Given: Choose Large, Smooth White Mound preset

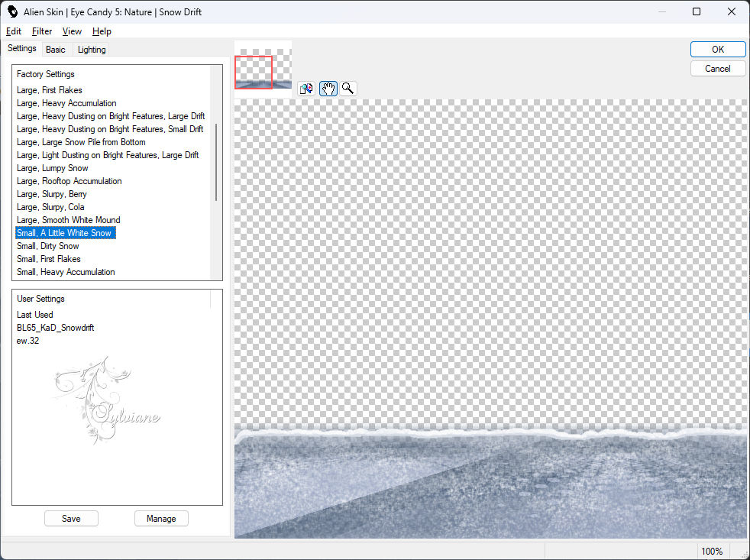Looking at the screenshot, I should (69, 220).
